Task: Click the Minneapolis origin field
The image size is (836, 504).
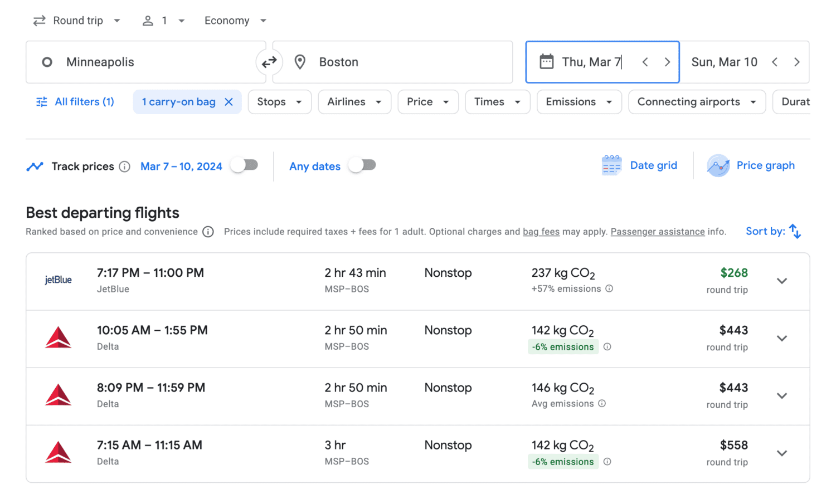Action: click(x=146, y=62)
